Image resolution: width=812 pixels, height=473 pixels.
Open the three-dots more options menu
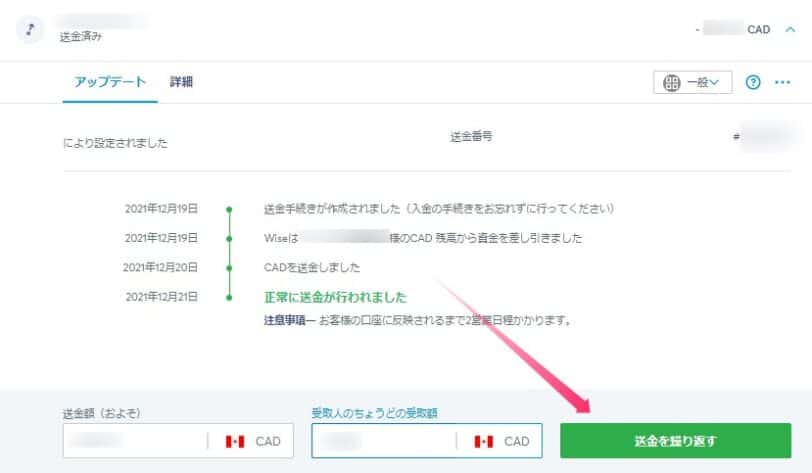pyautogui.click(x=782, y=82)
